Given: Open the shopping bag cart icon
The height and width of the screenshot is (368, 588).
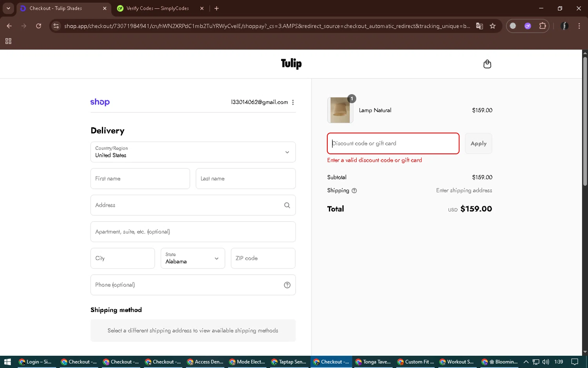Looking at the screenshot, I should 487,64.
